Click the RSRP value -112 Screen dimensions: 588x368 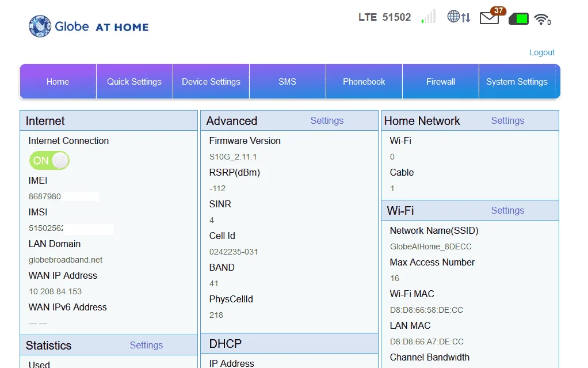tap(217, 188)
